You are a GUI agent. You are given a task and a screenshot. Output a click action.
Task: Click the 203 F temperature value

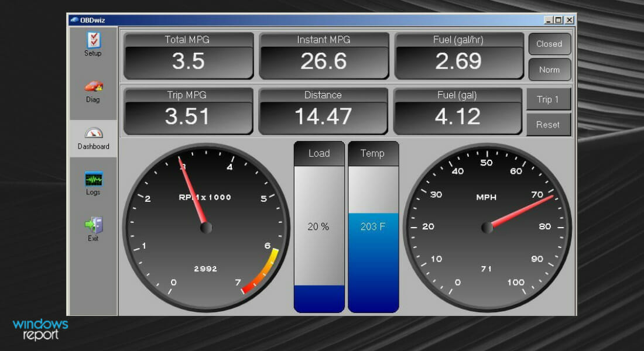tap(373, 226)
